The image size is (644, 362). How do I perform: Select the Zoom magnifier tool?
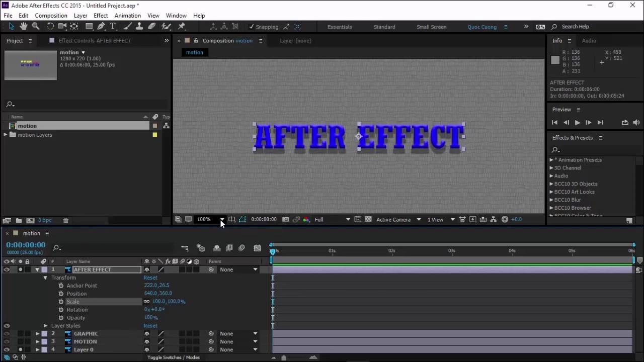[x=36, y=27]
